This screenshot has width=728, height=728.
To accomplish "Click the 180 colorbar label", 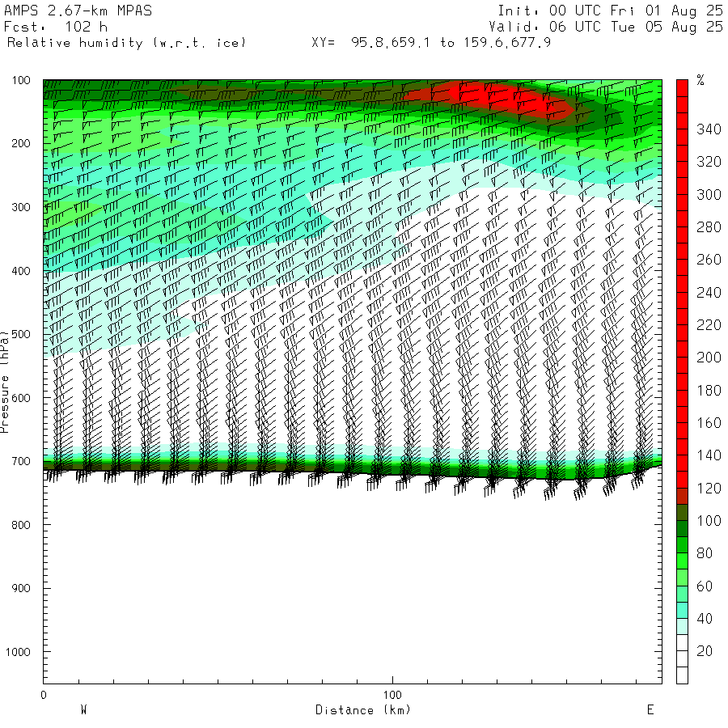I will [709, 391].
